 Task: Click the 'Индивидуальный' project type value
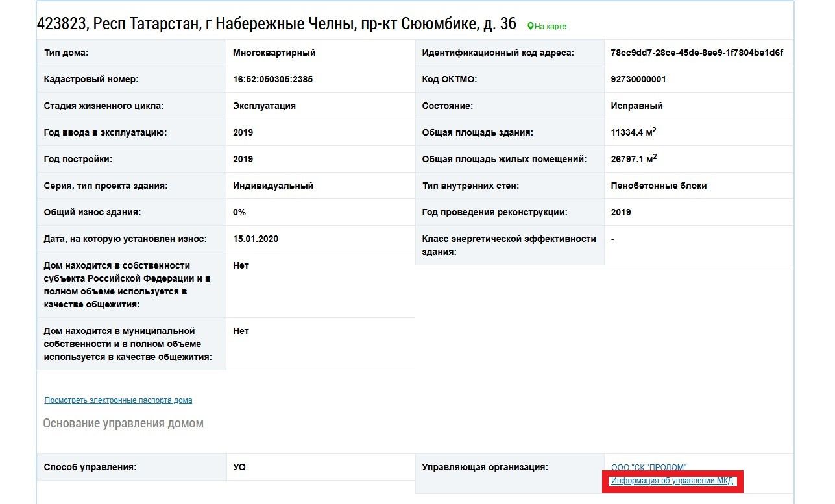pyautogui.click(x=272, y=186)
